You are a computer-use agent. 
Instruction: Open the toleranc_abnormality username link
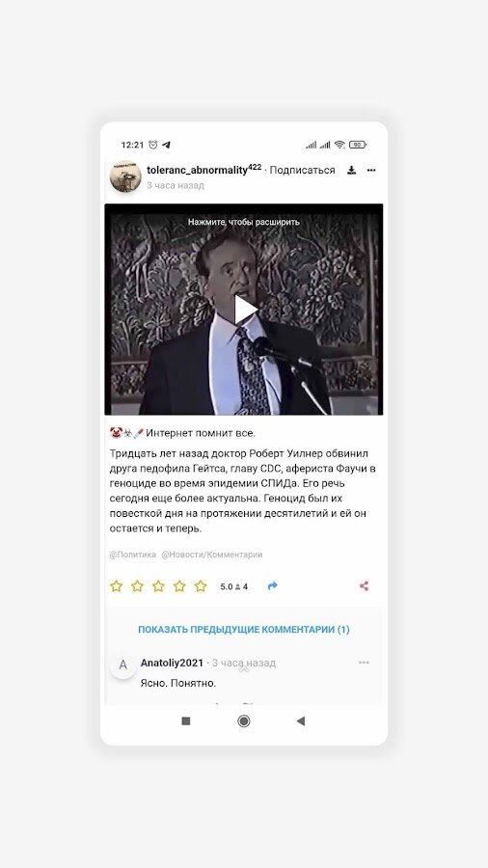pos(197,171)
